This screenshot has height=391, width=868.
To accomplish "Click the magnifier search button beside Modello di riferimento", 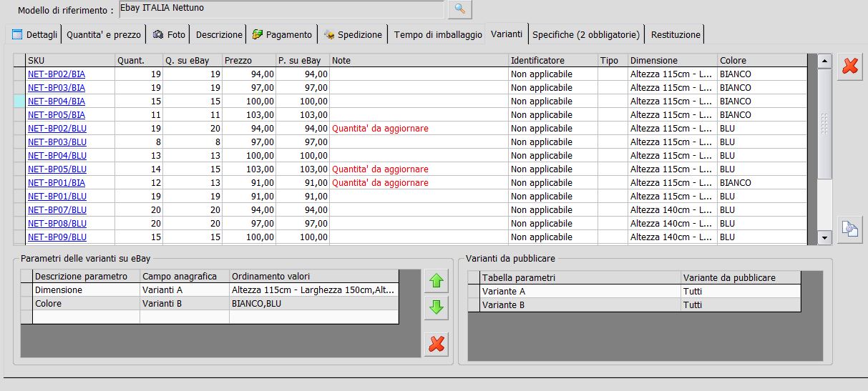I will (460, 9).
